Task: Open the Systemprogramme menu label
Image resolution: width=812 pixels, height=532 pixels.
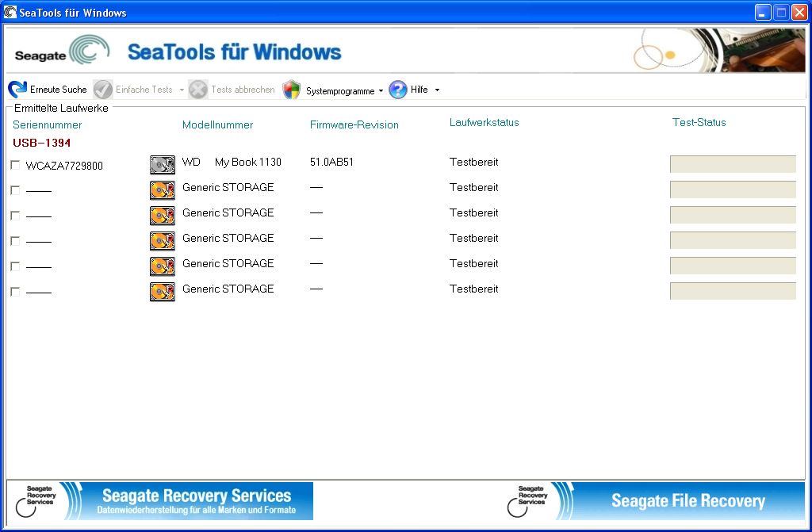Action: click(x=340, y=90)
